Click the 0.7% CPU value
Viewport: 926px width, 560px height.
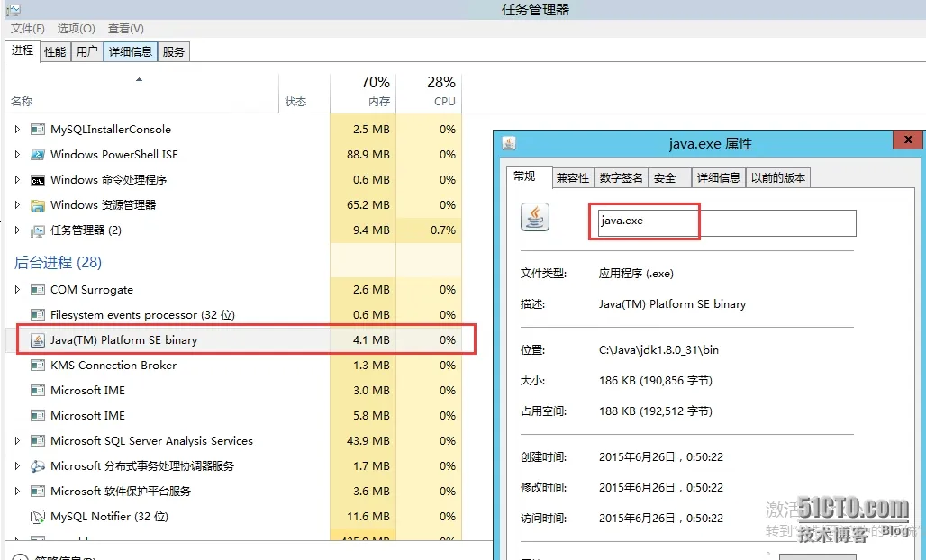443,230
